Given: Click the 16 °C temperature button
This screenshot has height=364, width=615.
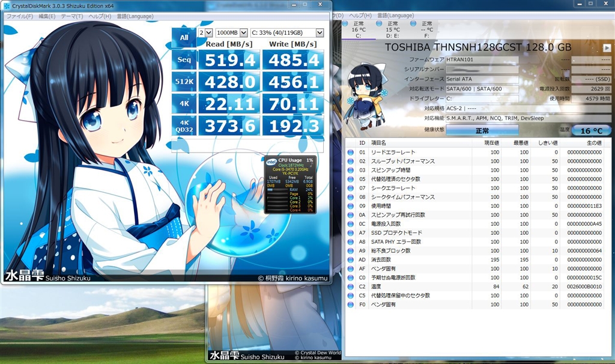Looking at the screenshot, I should pyautogui.click(x=592, y=130).
